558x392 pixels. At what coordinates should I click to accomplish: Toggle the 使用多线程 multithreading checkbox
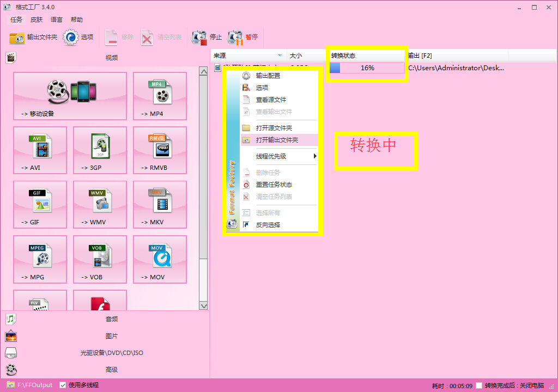[63, 385]
